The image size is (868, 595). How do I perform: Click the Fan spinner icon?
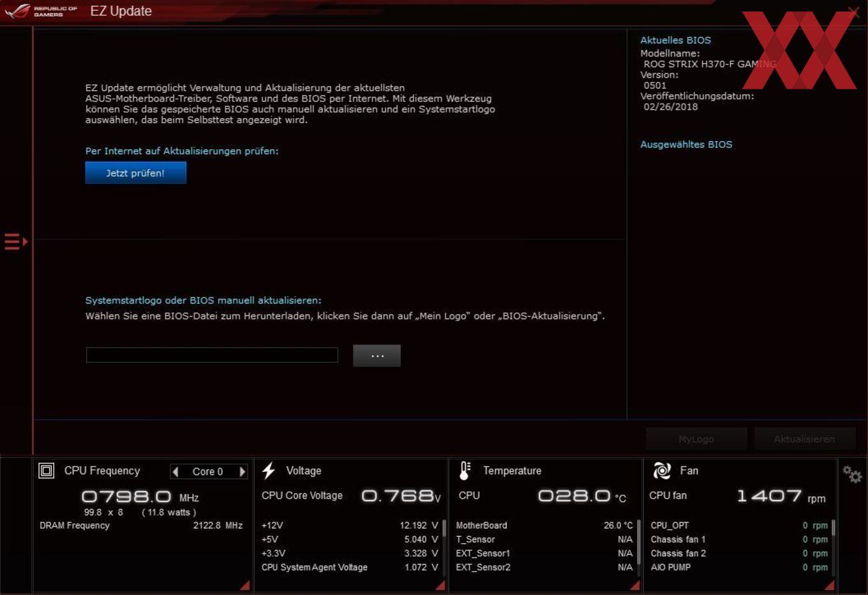pyautogui.click(x=662, y=471)
